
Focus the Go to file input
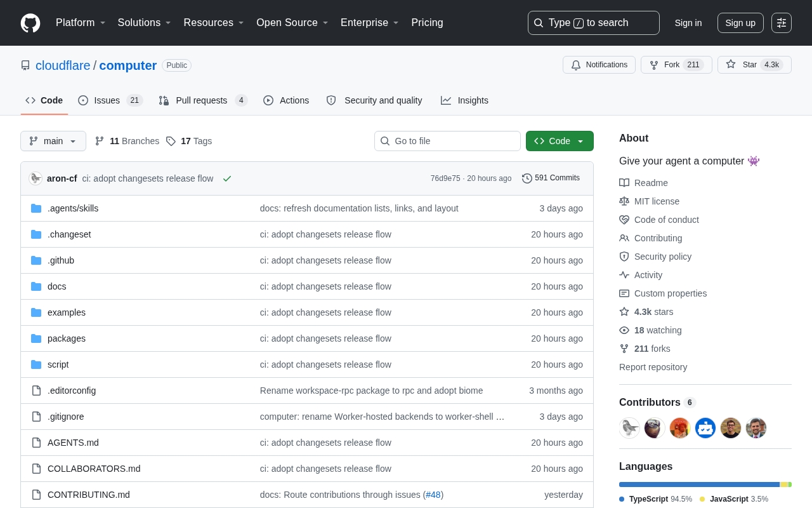[447, 141]
